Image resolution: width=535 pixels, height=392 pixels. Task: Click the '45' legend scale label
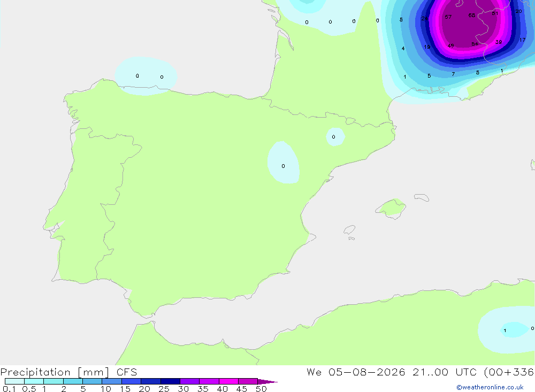242,389
